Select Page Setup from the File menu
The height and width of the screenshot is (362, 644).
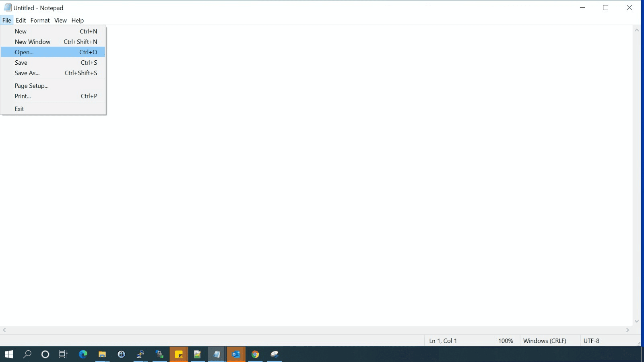(31, 85)
